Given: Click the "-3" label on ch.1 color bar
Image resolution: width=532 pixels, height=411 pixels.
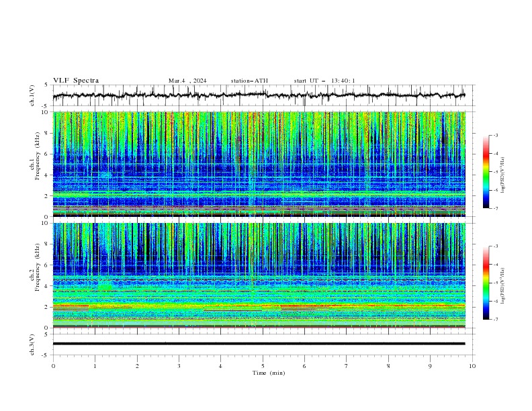Looking at the screenshot, I should [495, 135].
